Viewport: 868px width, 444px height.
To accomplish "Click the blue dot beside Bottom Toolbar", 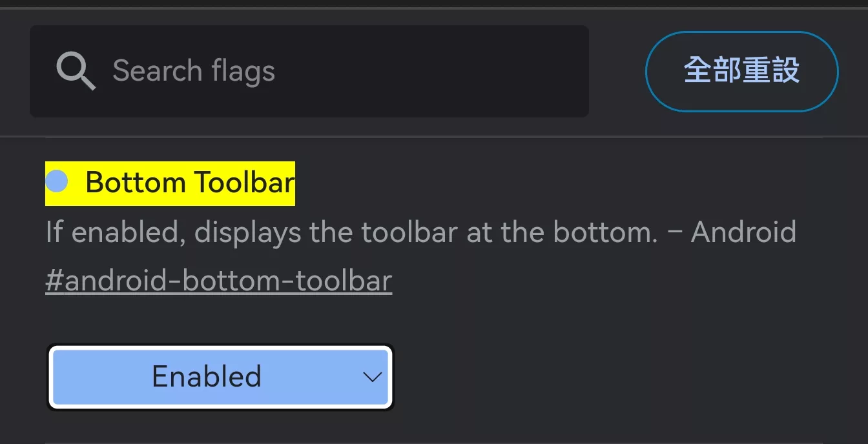I will point(57,181).
